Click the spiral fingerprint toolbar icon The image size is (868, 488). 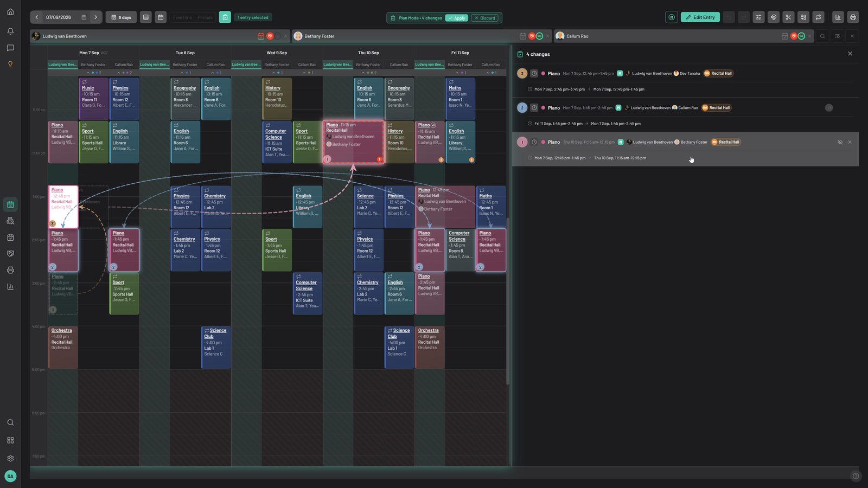tap(774, 17)
